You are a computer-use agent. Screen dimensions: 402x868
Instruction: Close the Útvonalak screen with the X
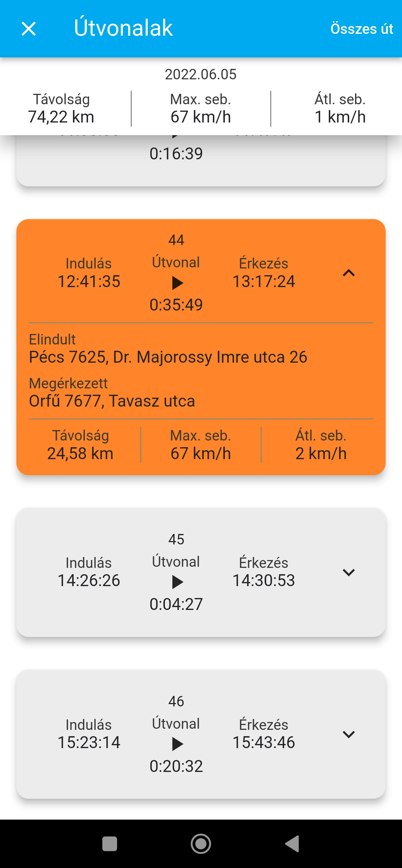point(29,29)
